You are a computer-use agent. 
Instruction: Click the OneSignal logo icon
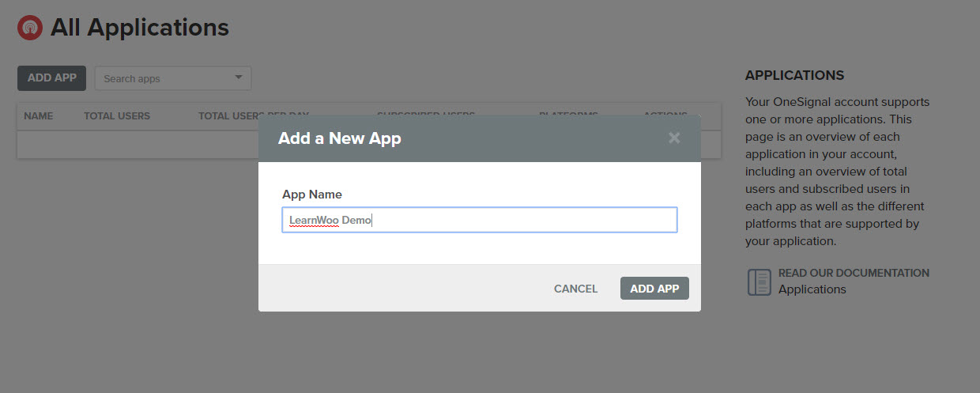click(30, 28)
